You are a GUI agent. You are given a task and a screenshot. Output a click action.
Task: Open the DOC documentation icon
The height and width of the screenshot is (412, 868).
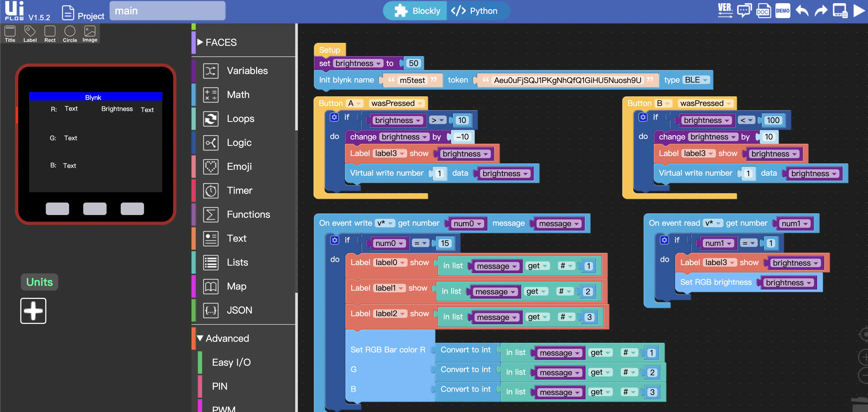click(763, 11)
